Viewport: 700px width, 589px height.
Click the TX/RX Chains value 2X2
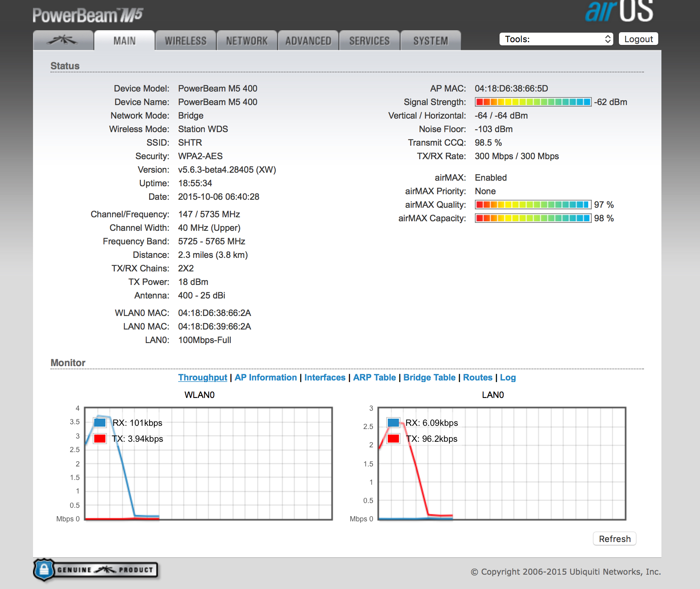[x=186, y=268]
